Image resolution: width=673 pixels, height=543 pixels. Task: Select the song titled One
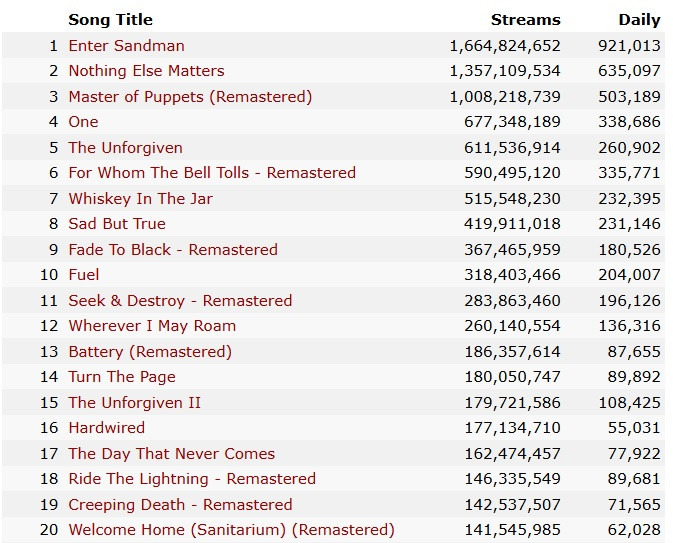(x=83, y=122)
